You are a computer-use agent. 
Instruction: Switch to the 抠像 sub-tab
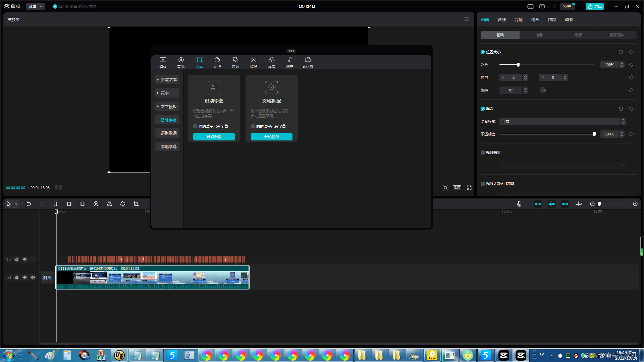click(539, 35)
